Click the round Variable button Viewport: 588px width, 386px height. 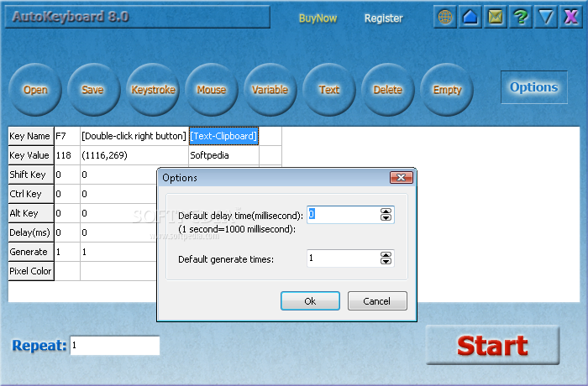tap(270, 90)
